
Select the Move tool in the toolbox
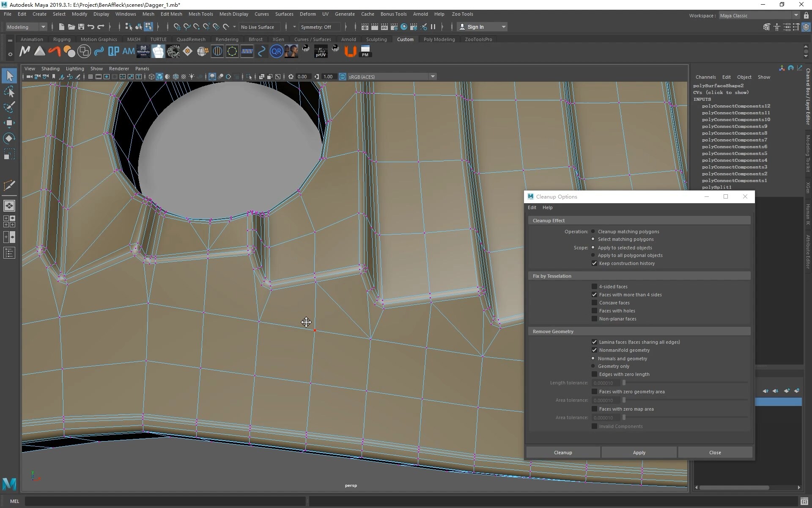tap(9, 123)
